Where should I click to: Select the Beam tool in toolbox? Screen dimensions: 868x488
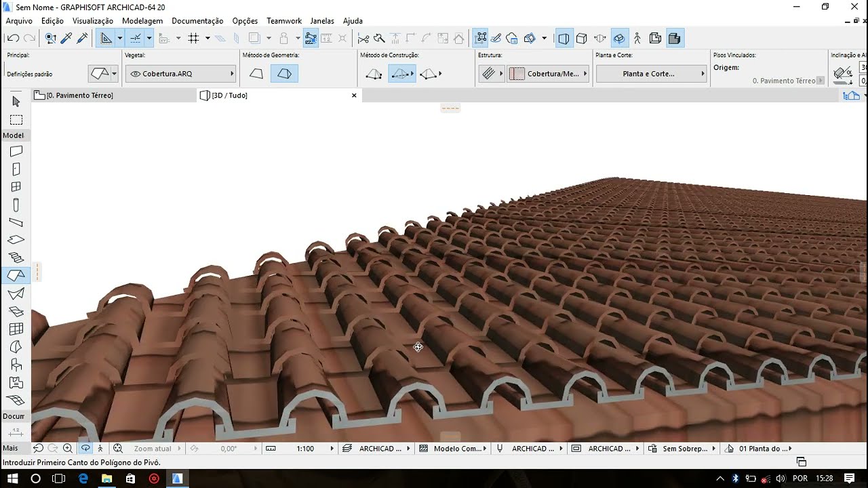[x=16, y=222]
